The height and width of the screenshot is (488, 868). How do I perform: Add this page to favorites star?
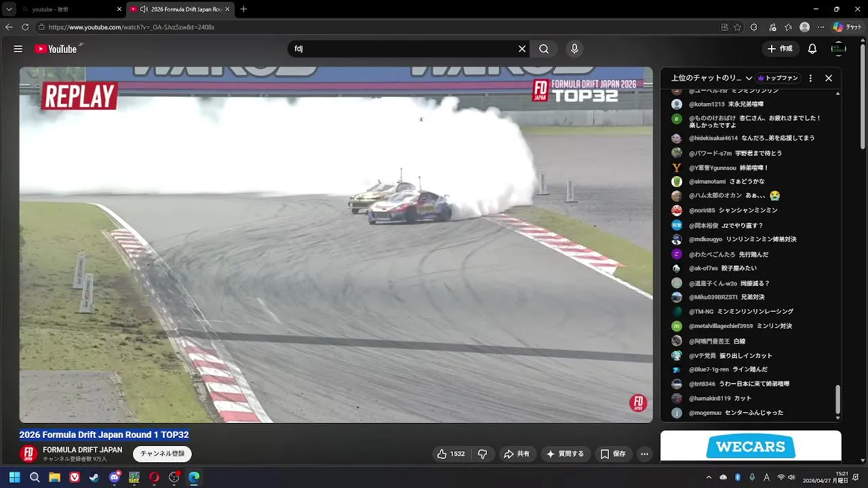tap(737, 27)
